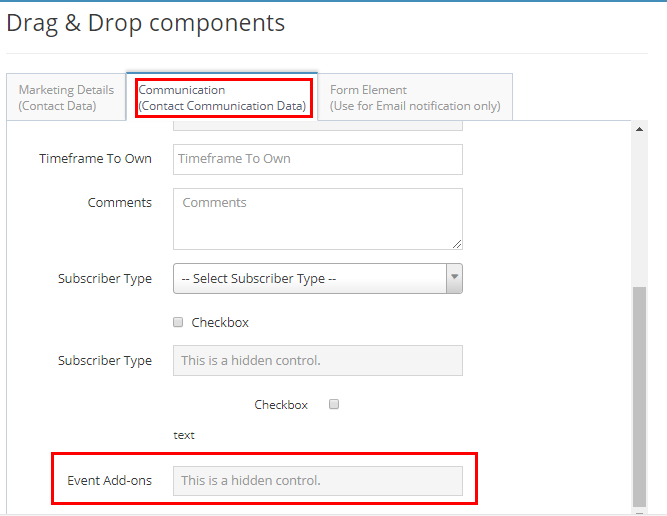Click the Timeframe To Own text field
Screen dimensions: 667x516
(x=317, y=159)
